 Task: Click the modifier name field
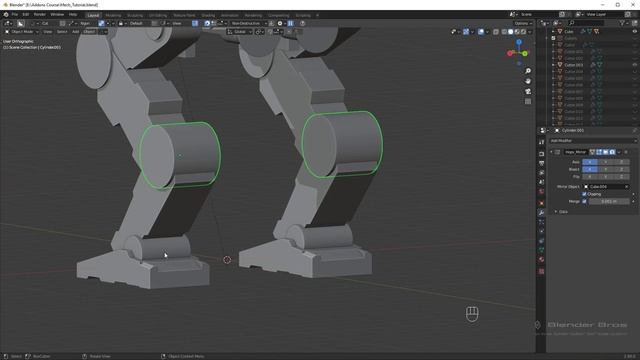click(576, 152)
